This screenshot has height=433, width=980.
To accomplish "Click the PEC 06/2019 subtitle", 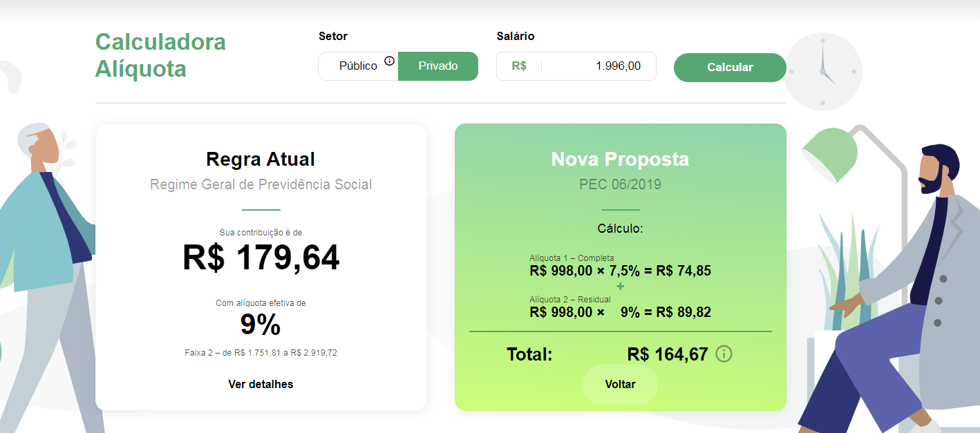I will [x=620, y=184].
